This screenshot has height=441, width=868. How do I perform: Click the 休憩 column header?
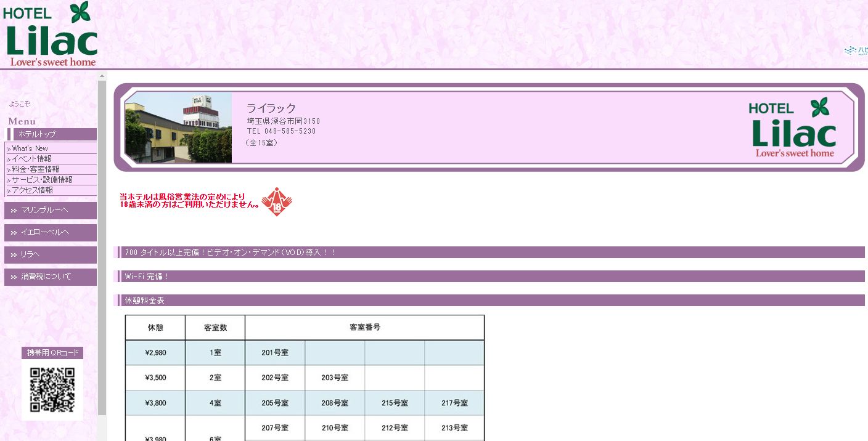point(155,328)
